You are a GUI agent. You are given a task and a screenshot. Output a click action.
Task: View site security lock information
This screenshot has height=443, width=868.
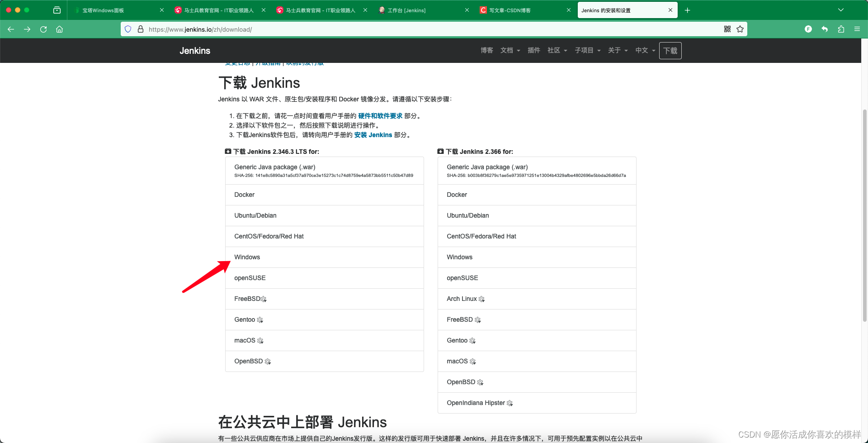(x=141, y=29)
